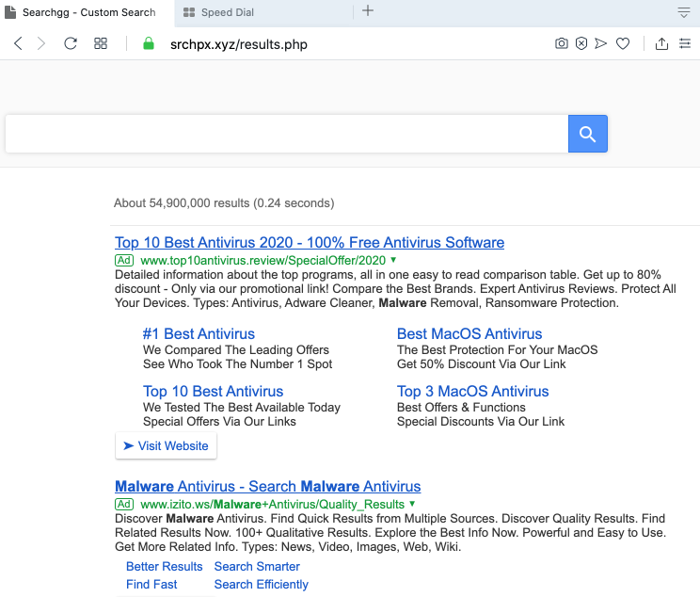Go back to the previous page

18,43
